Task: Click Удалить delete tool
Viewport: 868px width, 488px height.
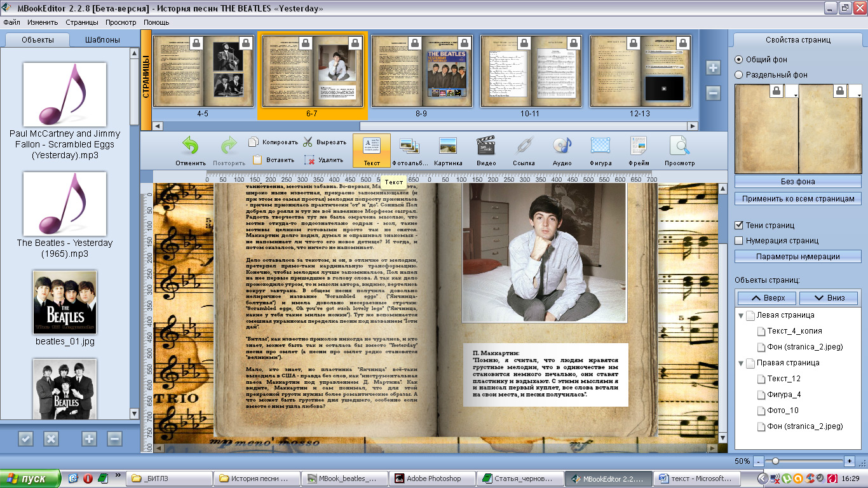Action: (324, 160)
